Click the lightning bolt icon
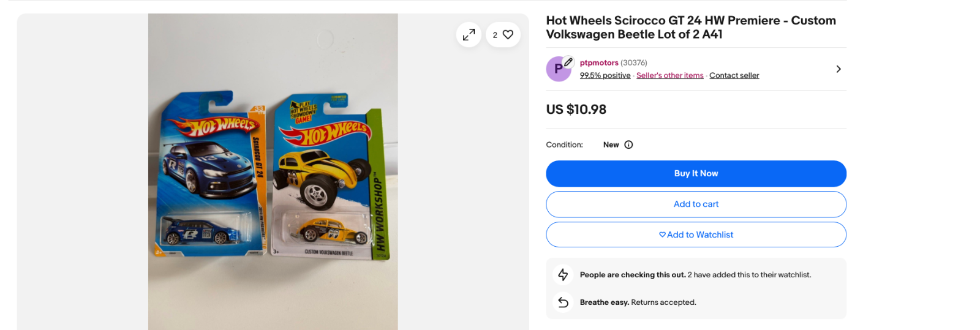Image resolution: width=980 pixels, height=330 pixels. point(563,275)
